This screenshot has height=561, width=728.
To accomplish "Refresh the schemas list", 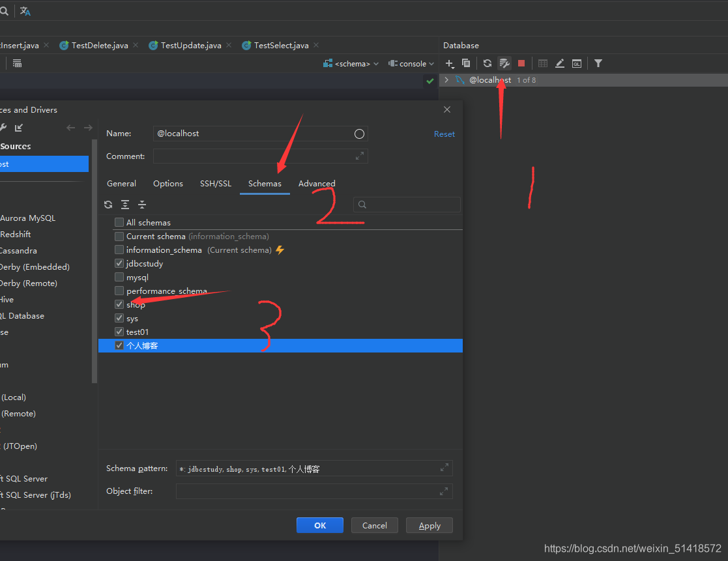I will [x=108, y=205].
